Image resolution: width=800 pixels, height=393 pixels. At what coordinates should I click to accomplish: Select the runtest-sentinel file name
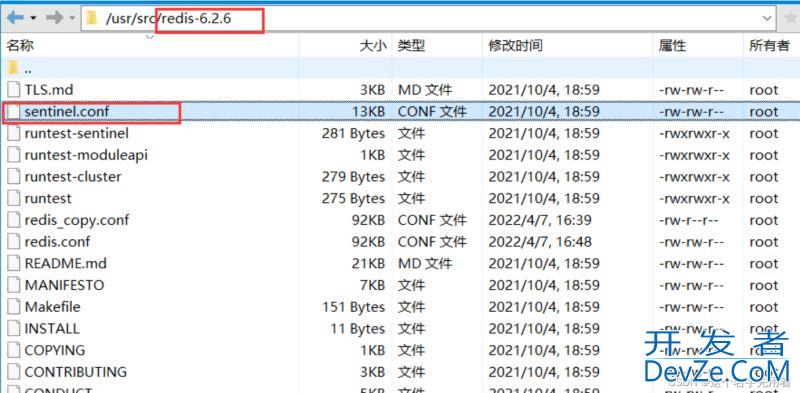click(x=77, y=133)
